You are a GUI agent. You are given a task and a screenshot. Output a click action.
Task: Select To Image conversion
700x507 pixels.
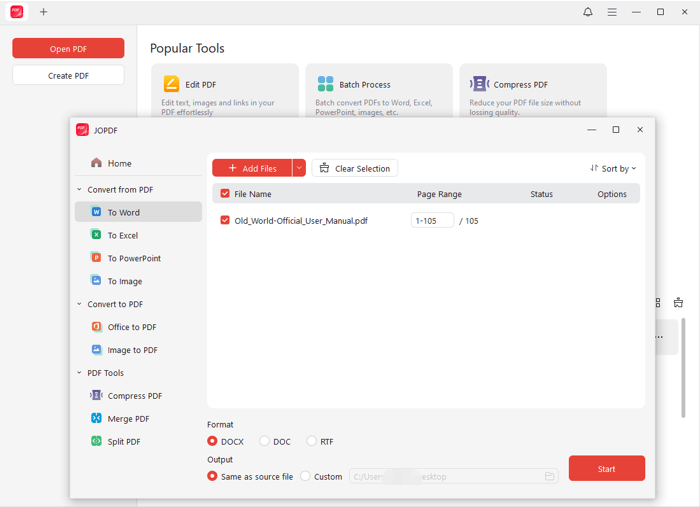pyautogui.click(x=138, y=281)
